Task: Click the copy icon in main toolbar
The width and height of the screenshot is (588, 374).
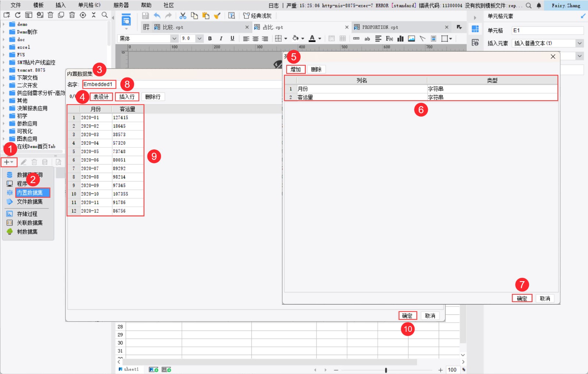Action: (x=194, y=15)
